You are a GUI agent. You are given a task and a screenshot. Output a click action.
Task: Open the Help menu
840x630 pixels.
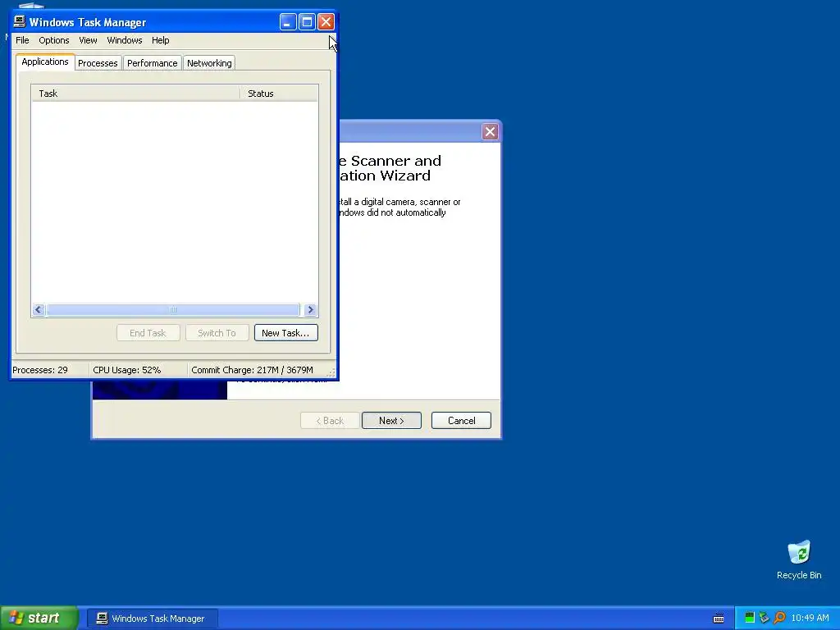point(160,40)
